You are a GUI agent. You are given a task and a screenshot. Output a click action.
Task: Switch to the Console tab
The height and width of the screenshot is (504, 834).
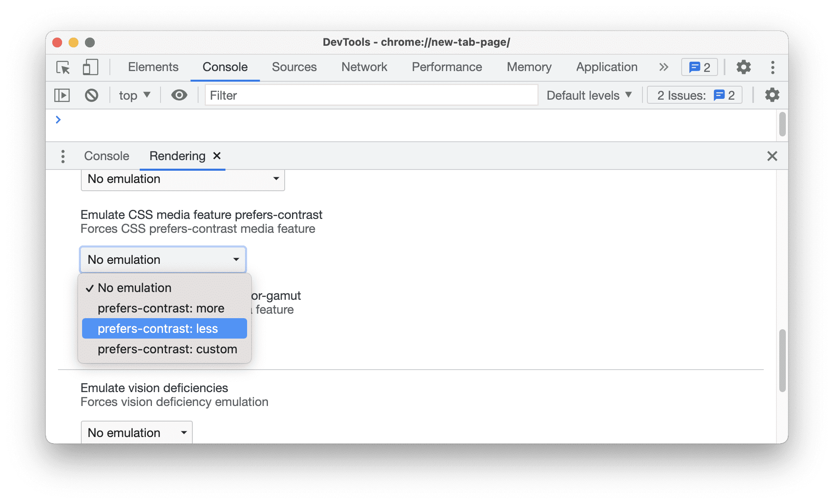click(x=105, y=156)
